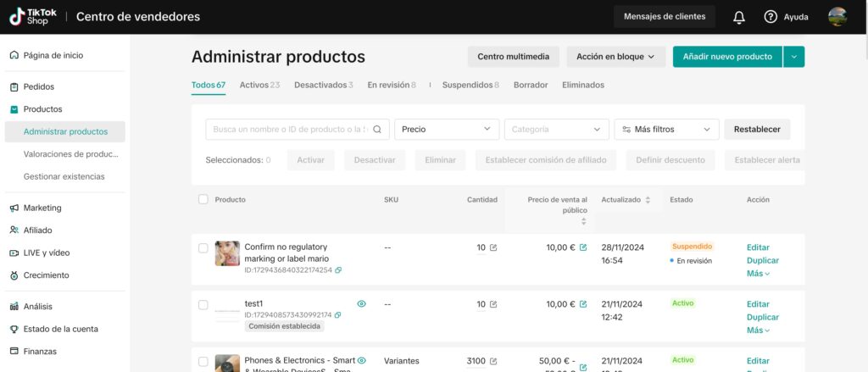This screenshot has height=372, width=868.
Task: Toggle visibility eye icon for test1
Action: tap(361, 303)
